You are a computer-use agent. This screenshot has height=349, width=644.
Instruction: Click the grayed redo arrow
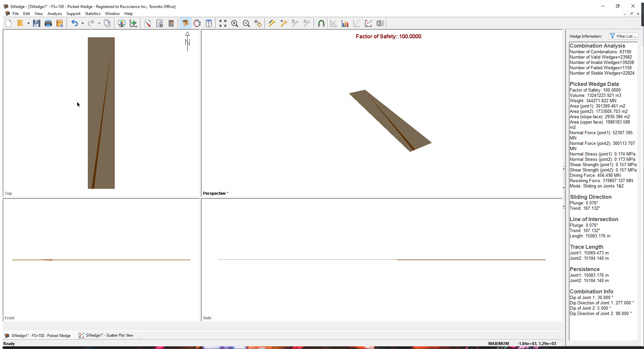click(91, 23)
